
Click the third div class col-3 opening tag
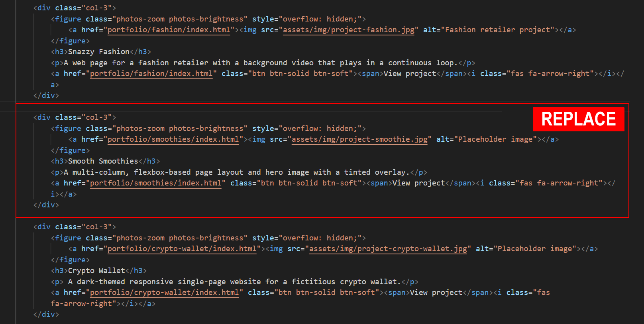pyautogui.click(x=75, y=227)
